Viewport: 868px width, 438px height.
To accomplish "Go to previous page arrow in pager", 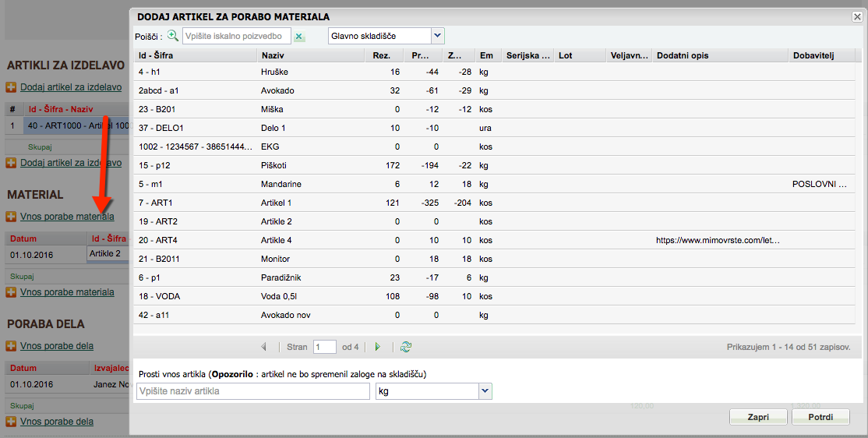I will [264, 347].
